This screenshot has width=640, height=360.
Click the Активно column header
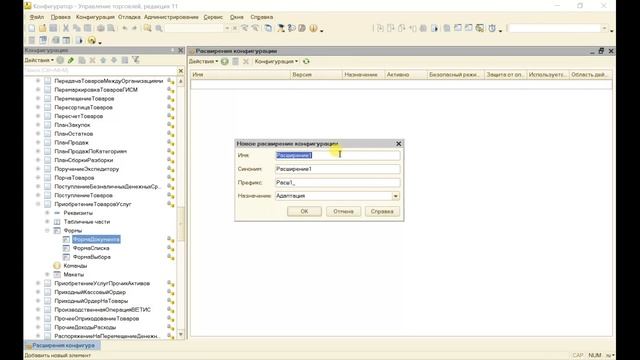pyautogui.click(x=405, y=75)
